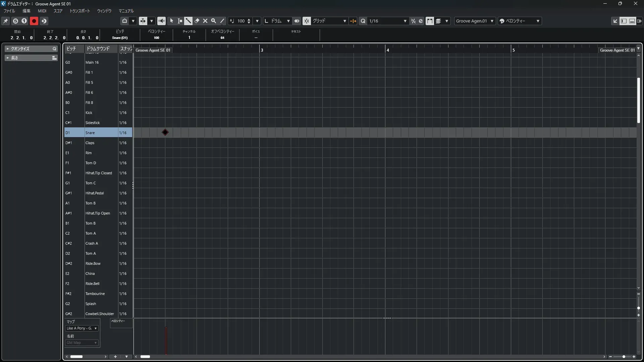This screenshot has width=644, height=362.
Task: Click the horizontal zoom slider handle
Action: (x=624, y=357)
